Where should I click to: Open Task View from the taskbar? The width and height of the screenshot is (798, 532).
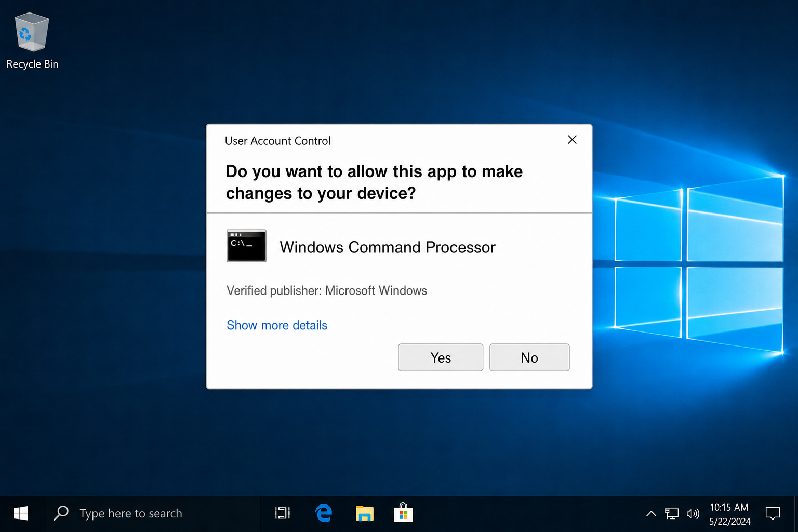click(x=283, y=513)
